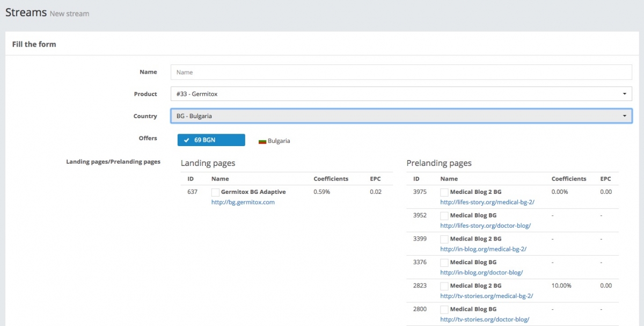Open the lifes-story.org/medical-bg-2 link
644x326 pixels.
[x=487, y=202]
